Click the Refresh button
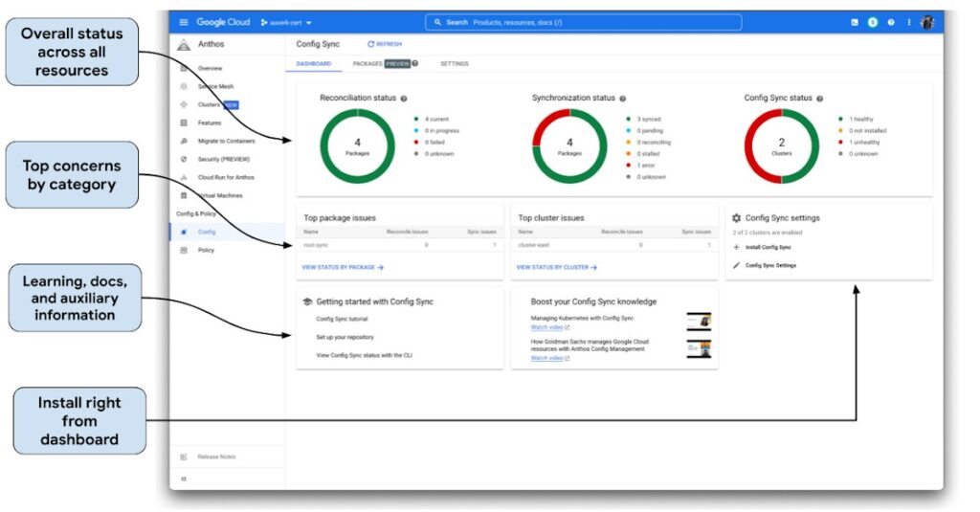980x512 pixels. point(385,44)
